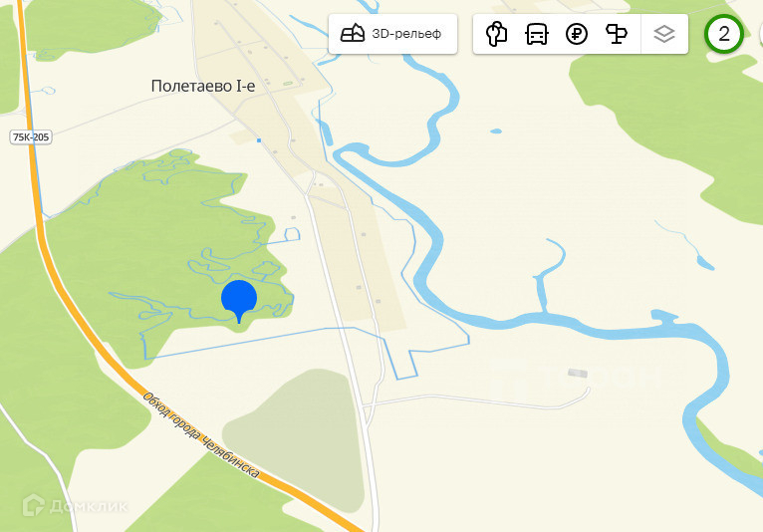Viewport: 763px width, 532px height.
Task: Select the blue location pin marker
Action: [x=239, y=301]
